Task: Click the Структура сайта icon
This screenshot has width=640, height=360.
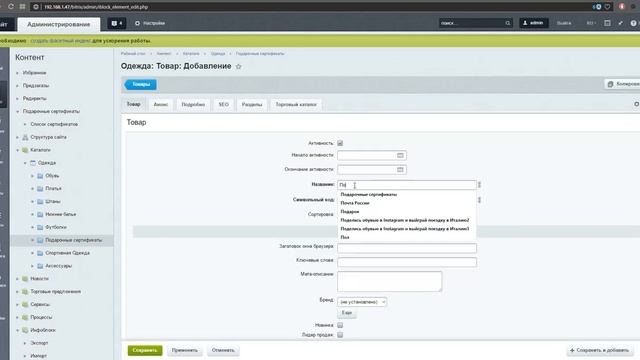Action: [x=25, y=137]
